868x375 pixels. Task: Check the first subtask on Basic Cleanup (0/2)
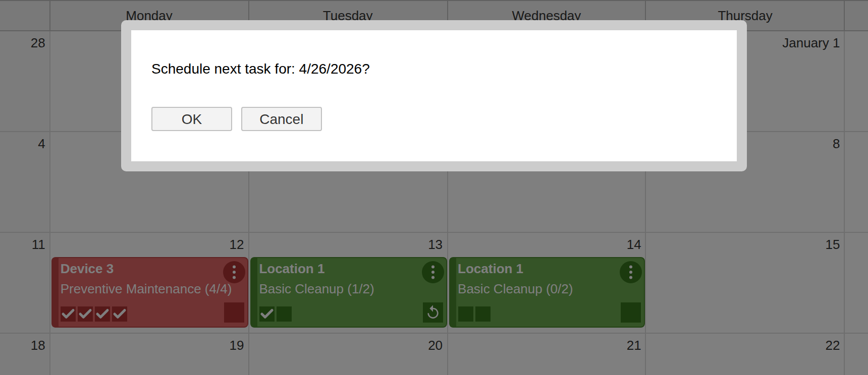(465, 314)
